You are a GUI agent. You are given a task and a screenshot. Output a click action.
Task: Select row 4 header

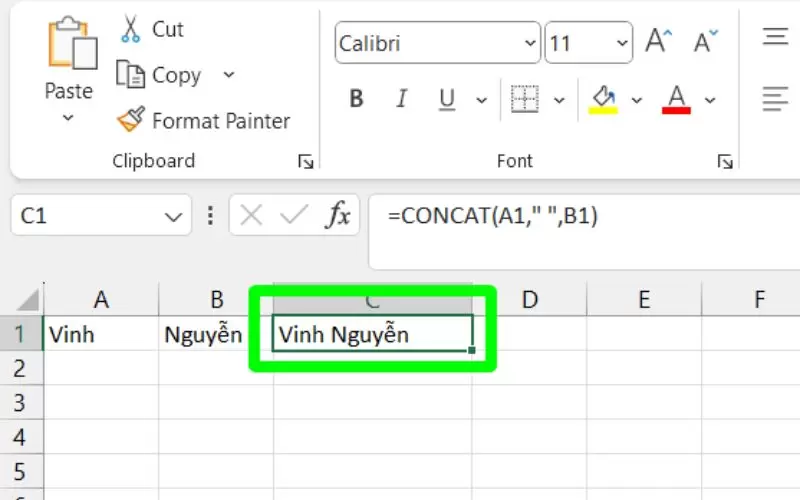pyautogui.click(x=21, y=437)
